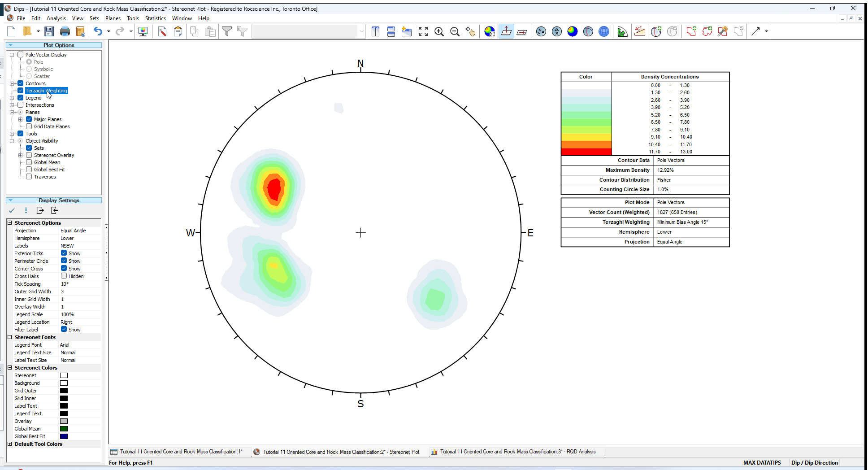Select the 3D Stereosphere view

(x=604, y=31)
